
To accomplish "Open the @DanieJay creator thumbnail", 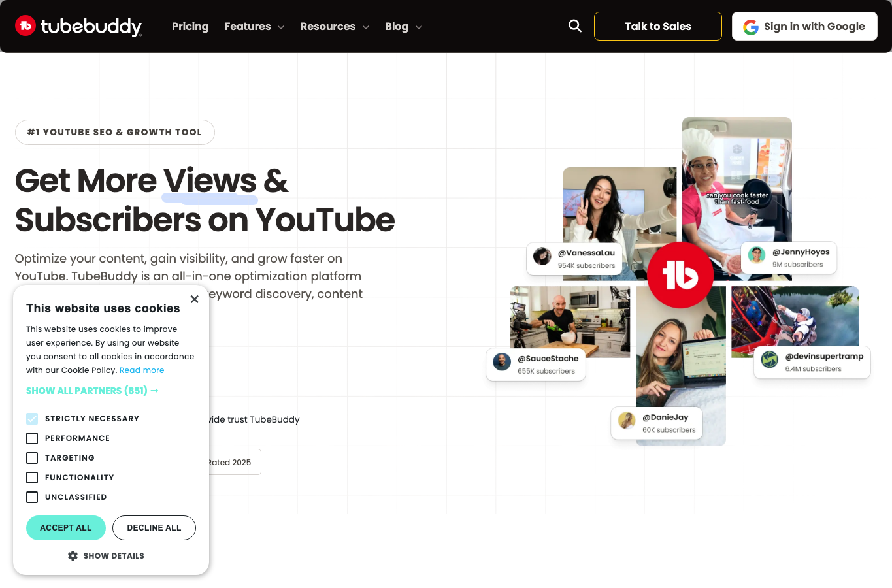I will point(681,366).
